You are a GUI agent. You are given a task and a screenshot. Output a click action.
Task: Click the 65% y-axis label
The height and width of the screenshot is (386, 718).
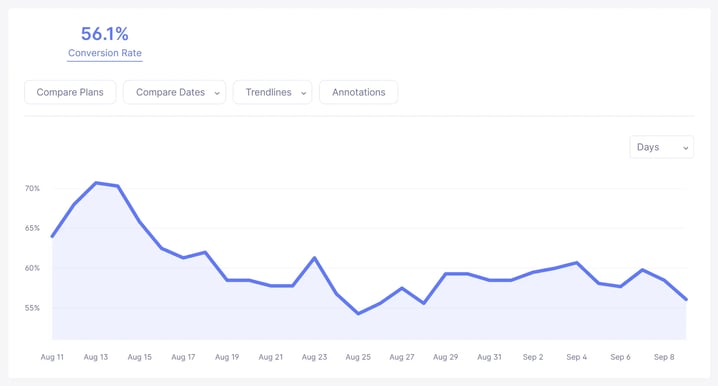[32, 228]
